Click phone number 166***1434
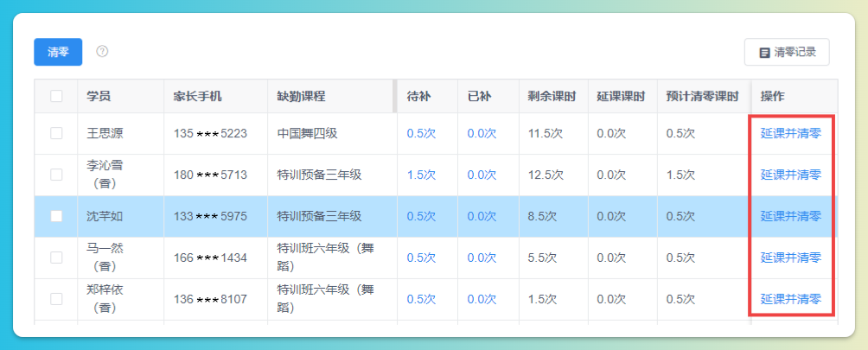Screen dimensions: 868x350 [x=210, y=258]
